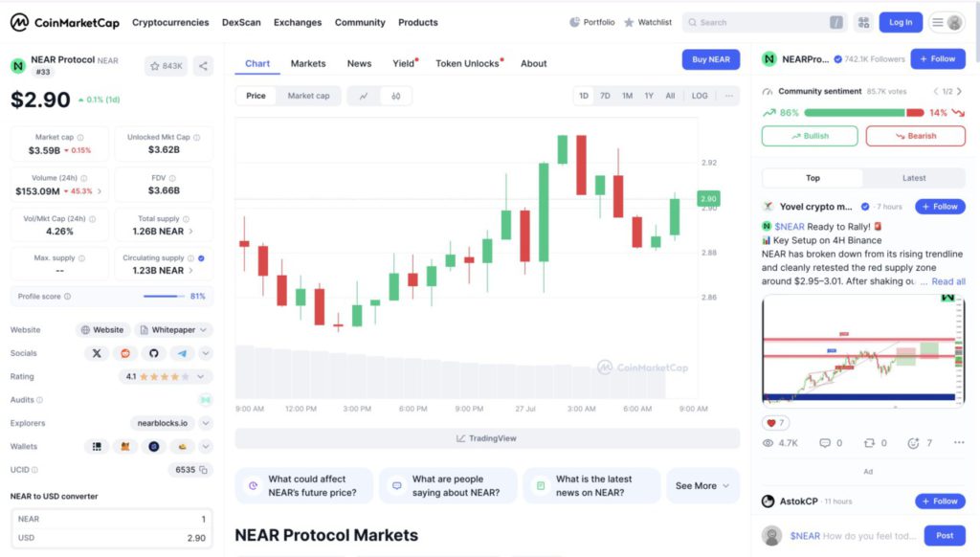Expand the Socials list chevron

(x=206, y=353)
